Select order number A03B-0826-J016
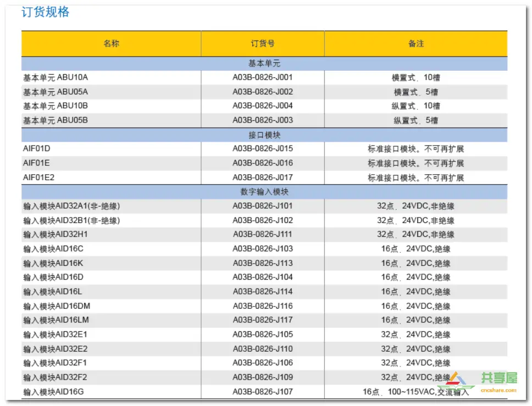The width and height of the screenshot is (532, 406). click(x=263, y=163)
